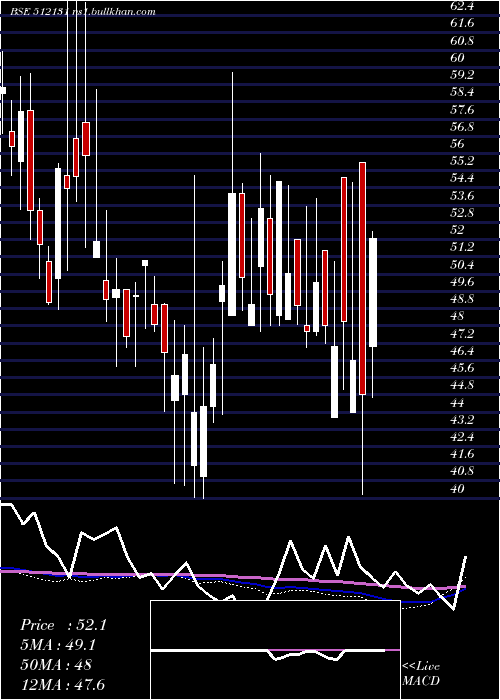Click the 52 price axis label
Image resolution: width=500 pixels, height=700 pixels.
(x=458, y=230)
